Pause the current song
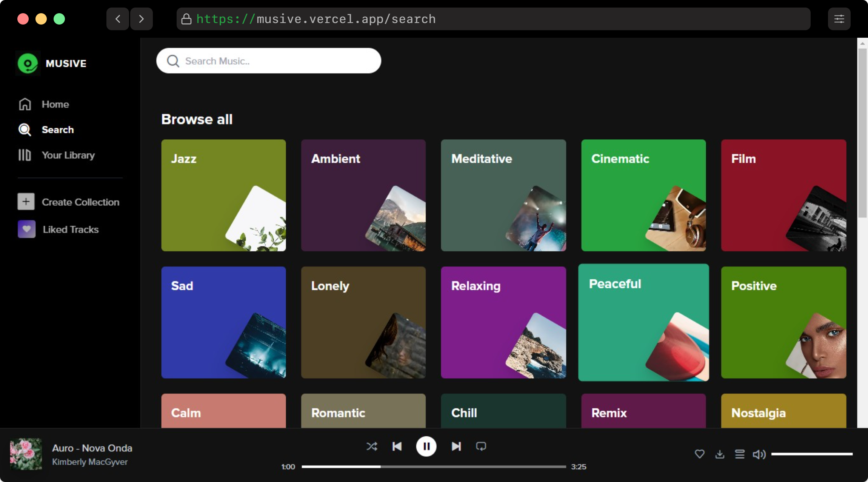Viewport: 868px width, 482px height. pos(426,447)
